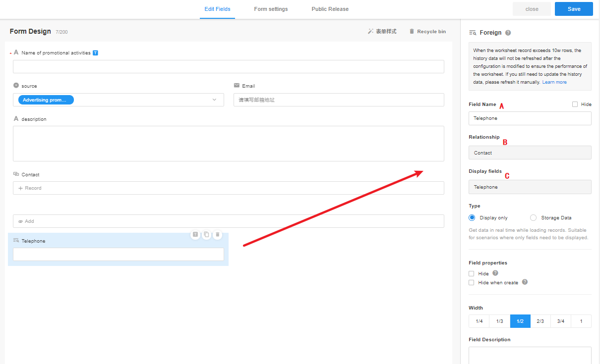Click the help icon beside Hide when create

525,282
